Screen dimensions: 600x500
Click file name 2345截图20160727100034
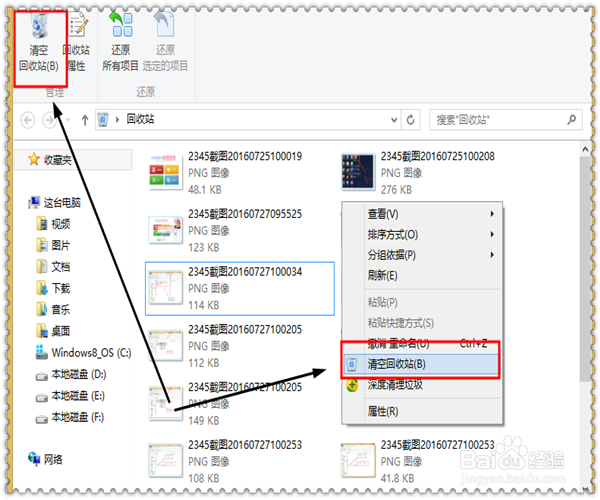[x=245, y=272]
